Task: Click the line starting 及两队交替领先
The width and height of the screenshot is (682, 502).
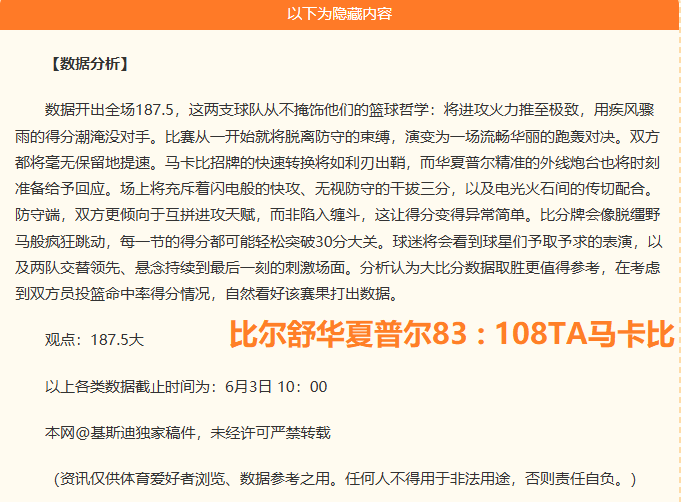Action: coord(338,268)
